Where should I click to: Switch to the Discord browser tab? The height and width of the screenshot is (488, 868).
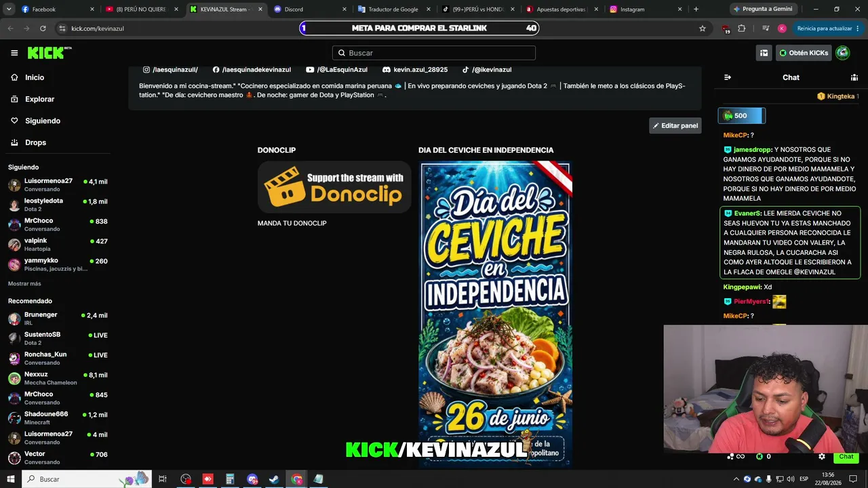311,9
